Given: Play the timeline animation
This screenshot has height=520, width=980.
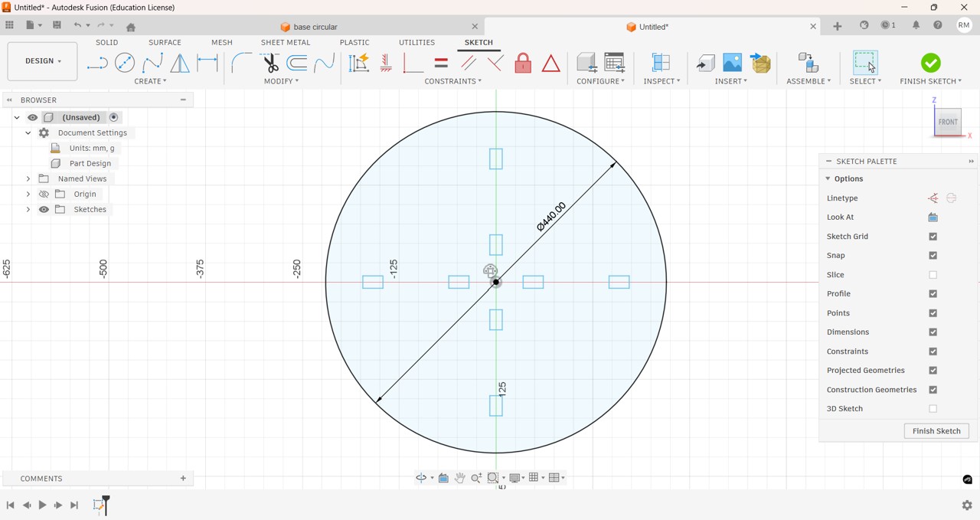Looking at the screenshot, I should (42, 505).
